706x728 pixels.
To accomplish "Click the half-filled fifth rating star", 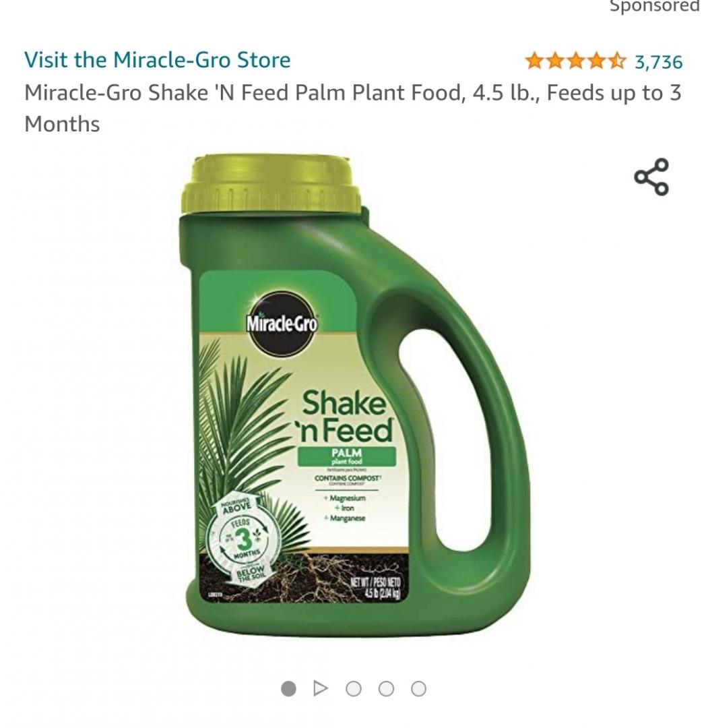I will 616,61.
